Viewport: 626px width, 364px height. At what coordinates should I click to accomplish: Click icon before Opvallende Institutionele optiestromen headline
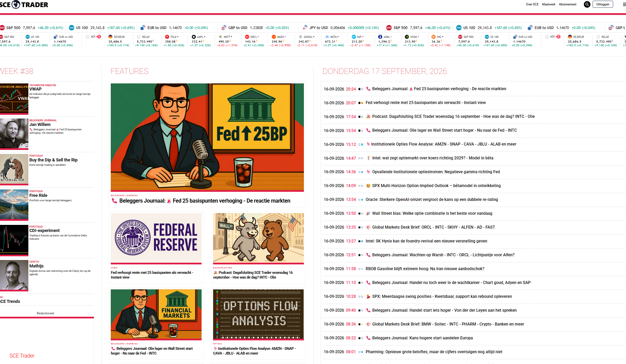pos(368,172)
